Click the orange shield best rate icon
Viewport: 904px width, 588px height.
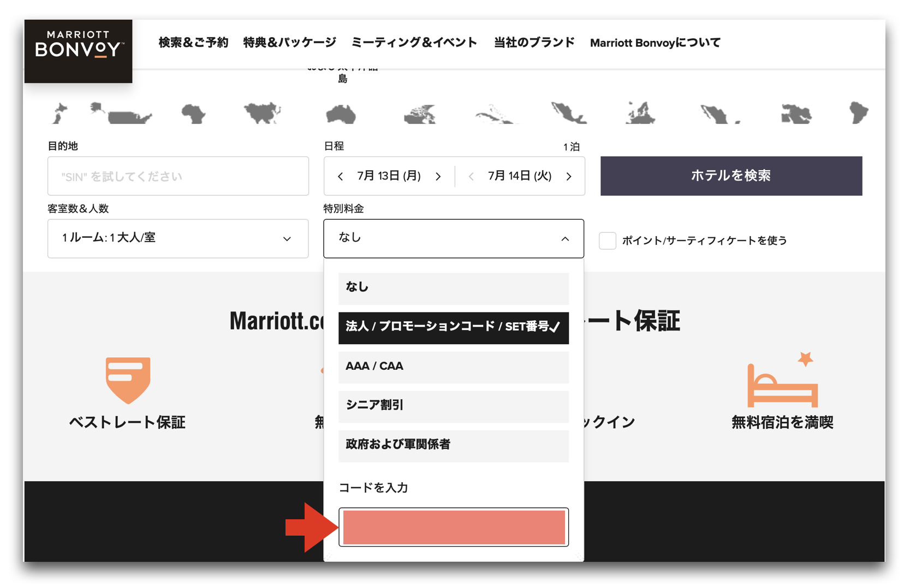tap(128, 380)
